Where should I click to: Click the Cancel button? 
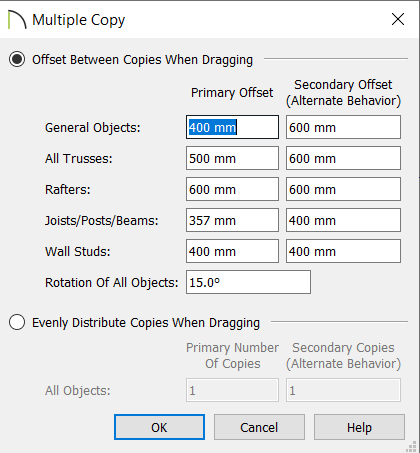[259, 427]
